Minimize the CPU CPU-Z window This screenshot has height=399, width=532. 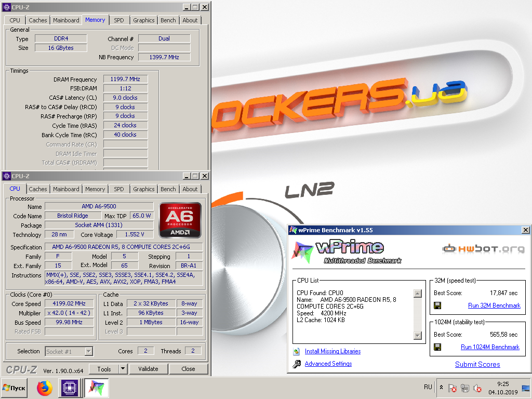[x=187, y=176]
